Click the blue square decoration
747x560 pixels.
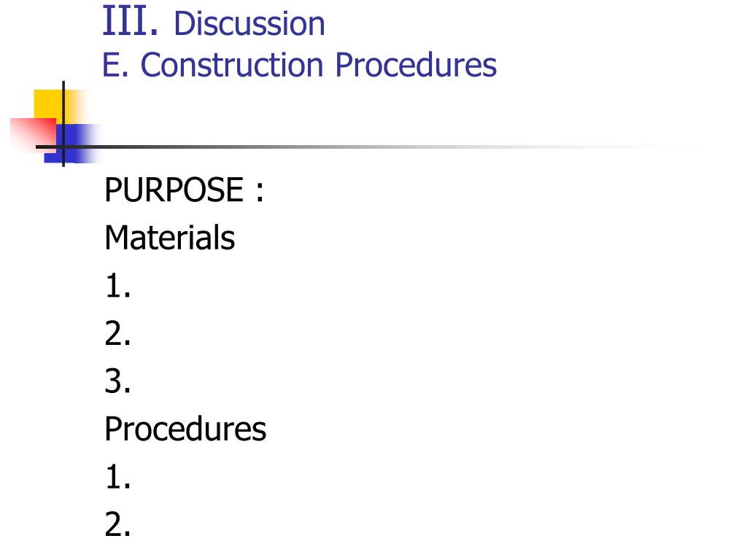[71, 144]
